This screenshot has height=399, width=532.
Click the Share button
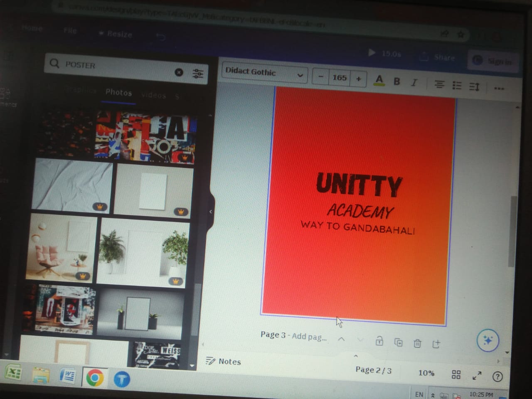pos(438,57)
